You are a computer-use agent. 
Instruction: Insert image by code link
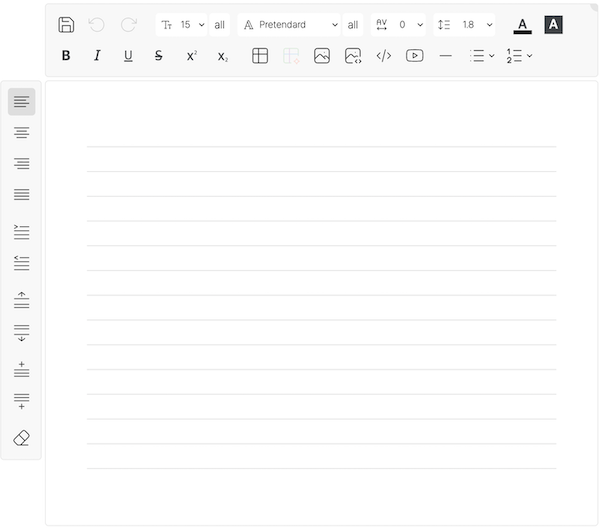pyautogui.click(x=353, y=56)
